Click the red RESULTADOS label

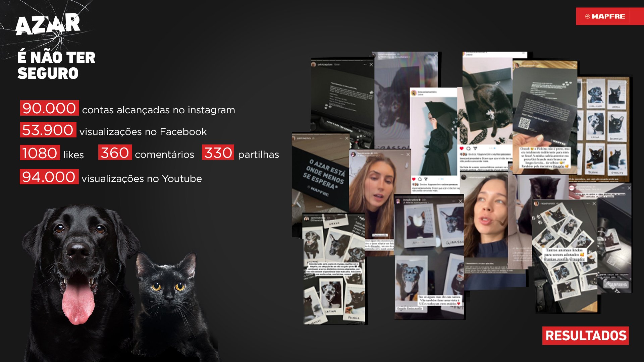[x=585, y=336]
